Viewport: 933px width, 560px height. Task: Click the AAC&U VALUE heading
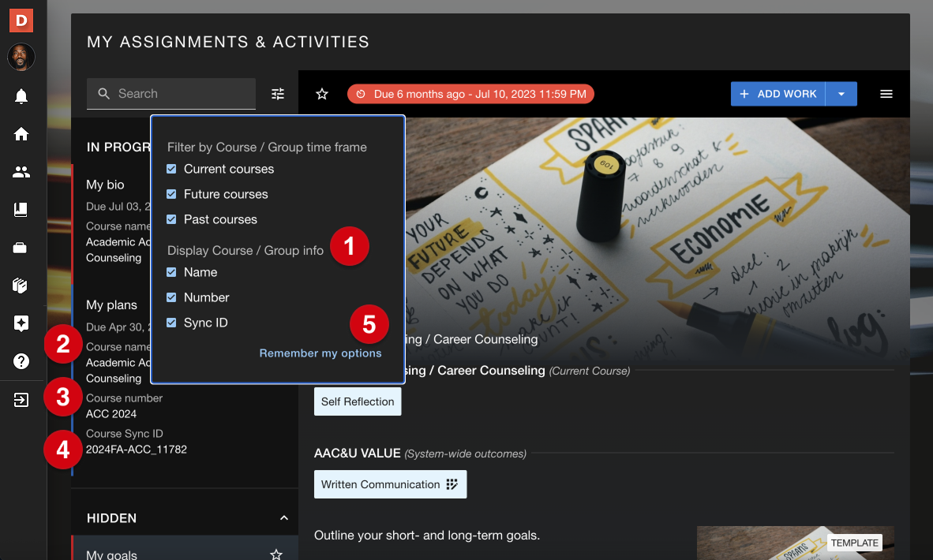pyautogui.click(x=357, y=454)
